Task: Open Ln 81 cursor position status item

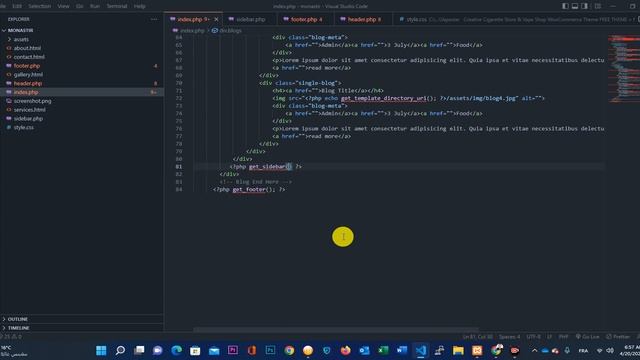Action: [477, 337]
